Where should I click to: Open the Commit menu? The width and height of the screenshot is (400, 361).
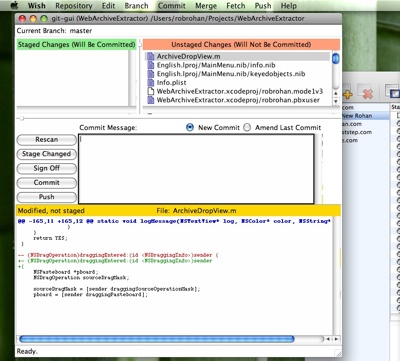pyautogui.click(x=172, y=6)
